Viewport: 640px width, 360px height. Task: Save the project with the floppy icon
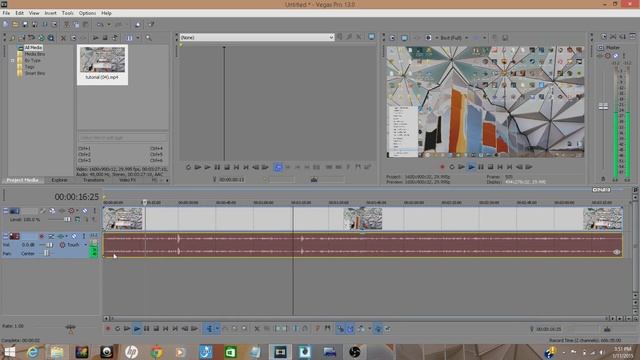pos(25,24)
